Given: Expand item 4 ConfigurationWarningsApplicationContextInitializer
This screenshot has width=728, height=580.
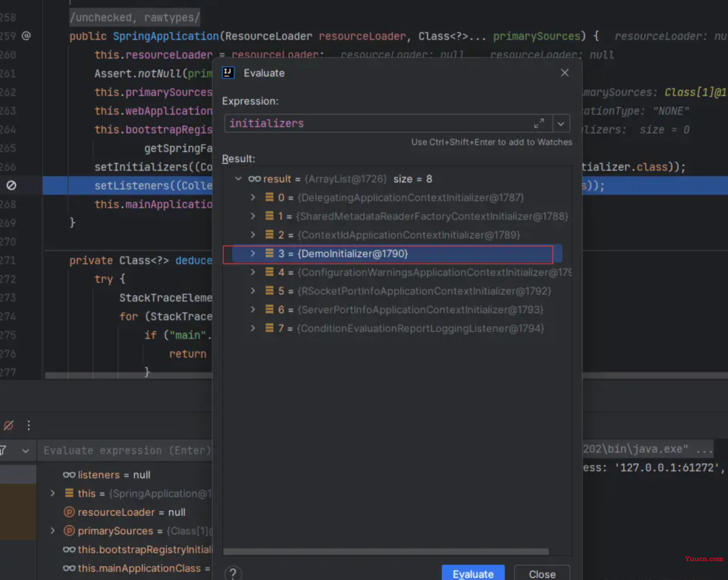Looking at the screenshot, I should (x=253, y=272).
